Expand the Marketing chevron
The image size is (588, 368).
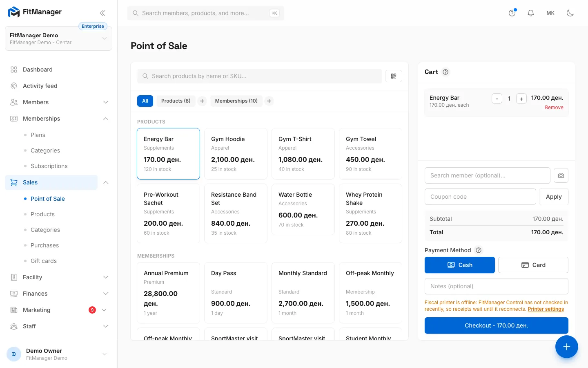104,310
